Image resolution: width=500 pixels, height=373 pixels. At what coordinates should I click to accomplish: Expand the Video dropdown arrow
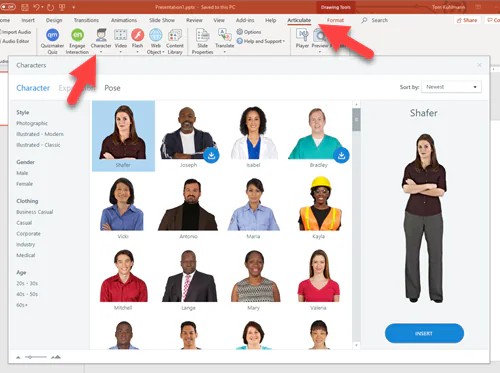(x=121, y=52)
